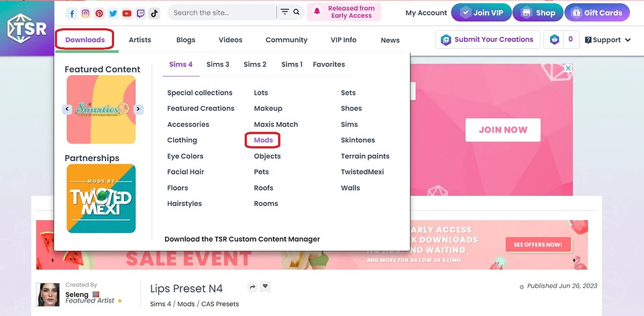Select Mods in the Downloads menu
This screenshot has height=316, width=644.
(x=263, y=140)
